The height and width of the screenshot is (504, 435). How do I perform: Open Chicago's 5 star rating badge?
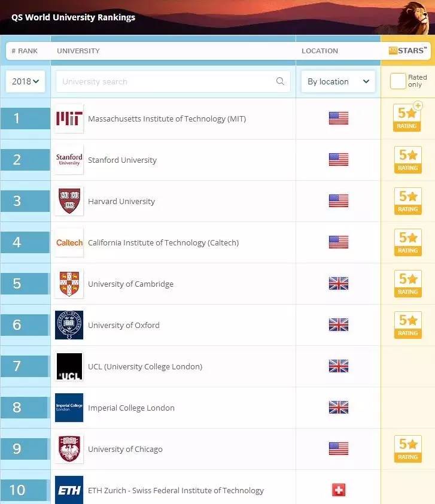tap(407, 449)
